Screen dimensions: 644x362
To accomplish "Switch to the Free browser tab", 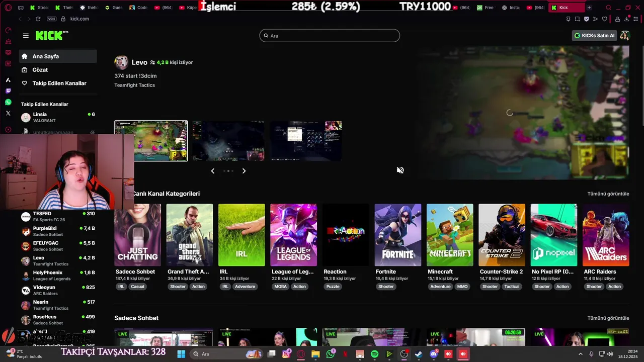I will (486, 8).
